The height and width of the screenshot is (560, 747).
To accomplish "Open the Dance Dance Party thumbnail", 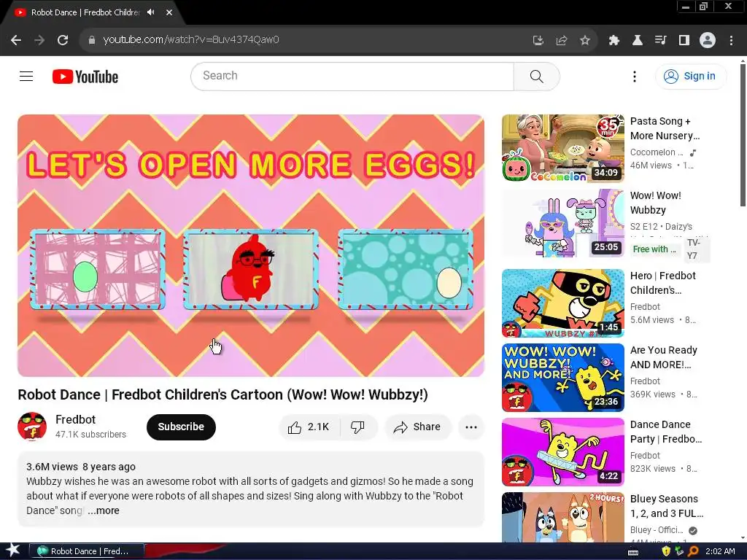I will pos(563,451).
